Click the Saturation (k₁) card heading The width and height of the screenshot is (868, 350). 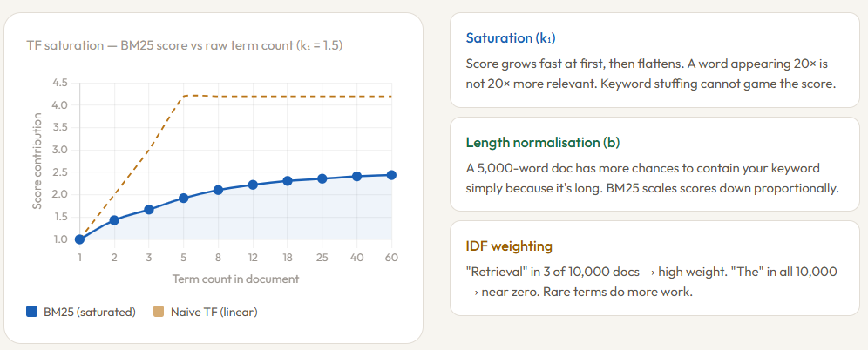(x=511, y=38)
